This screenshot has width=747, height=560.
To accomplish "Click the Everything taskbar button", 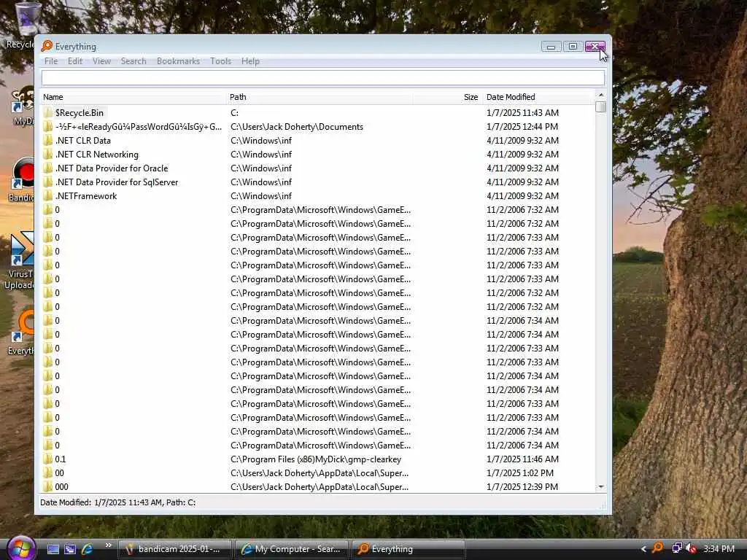I will 408,549.
